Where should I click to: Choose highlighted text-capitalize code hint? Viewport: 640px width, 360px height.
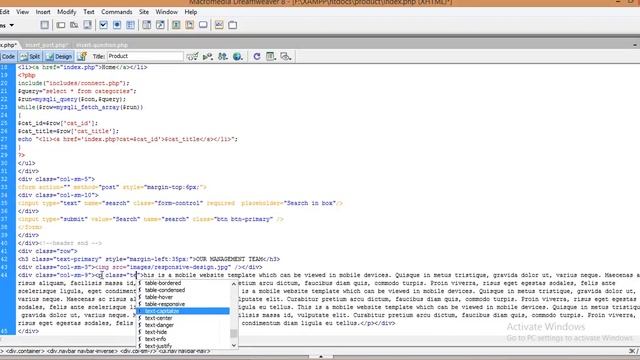[x=183, y=311]
